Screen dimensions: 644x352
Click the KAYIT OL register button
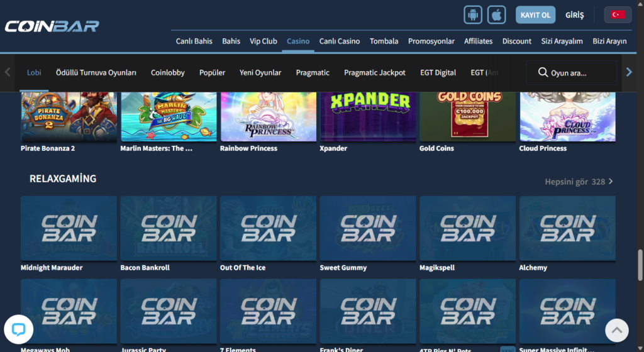pyautogui.click(x=535, y=14)
